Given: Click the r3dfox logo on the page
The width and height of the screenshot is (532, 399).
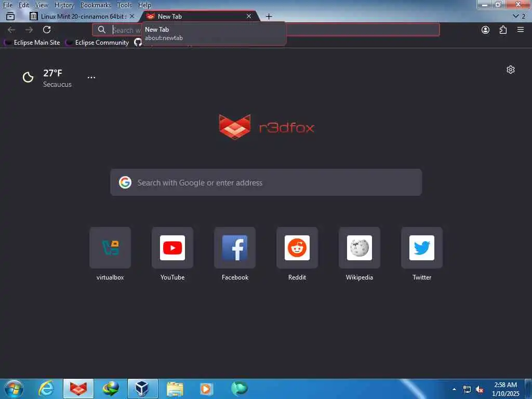Looking at the screenshot, I should (267, 127).
